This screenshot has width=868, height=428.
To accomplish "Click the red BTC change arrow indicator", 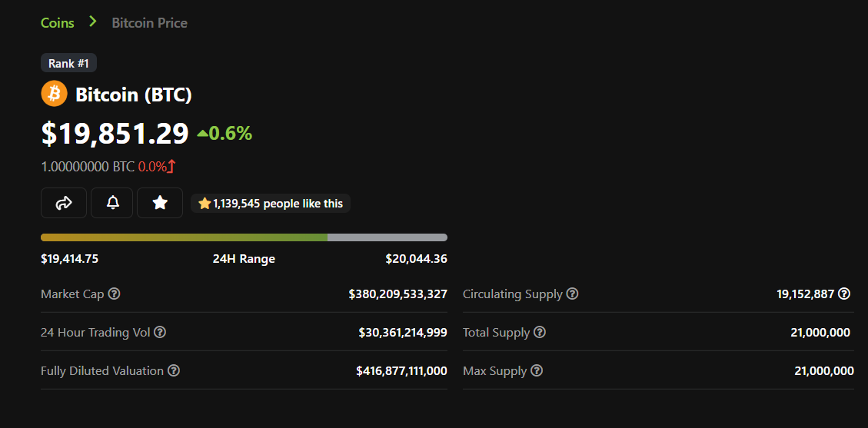I will (171, 166).
